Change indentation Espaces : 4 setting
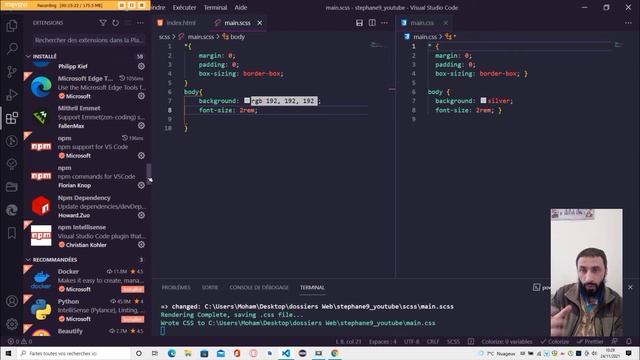The height and width of the screenshot is (360, 640). (x=382, y=341)
